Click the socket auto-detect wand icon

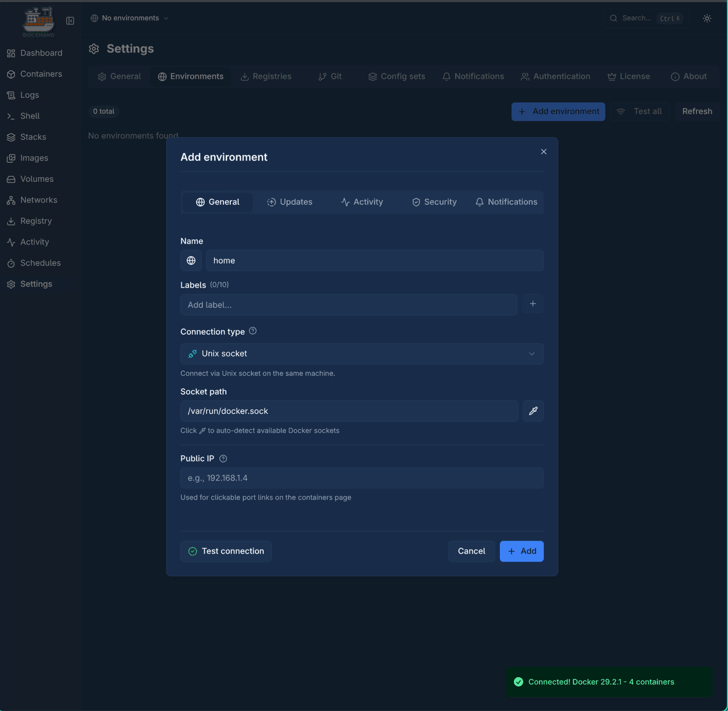(x=533, y=411)
